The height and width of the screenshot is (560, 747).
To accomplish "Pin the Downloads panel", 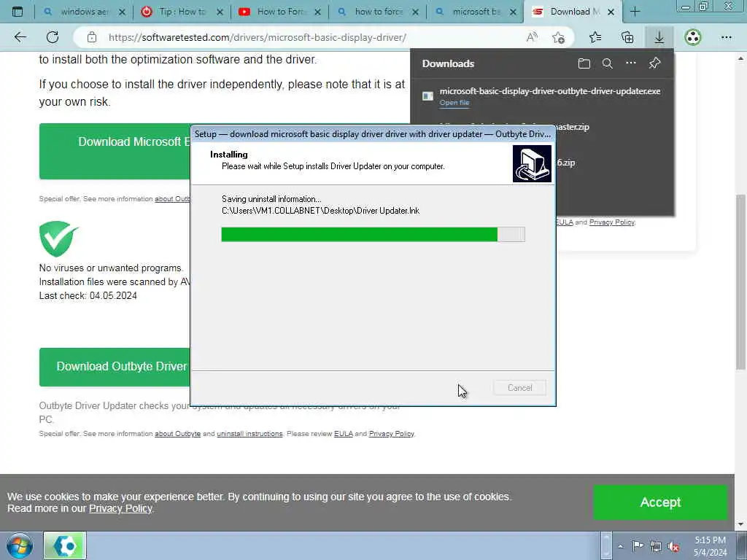I will pos(654,63).
